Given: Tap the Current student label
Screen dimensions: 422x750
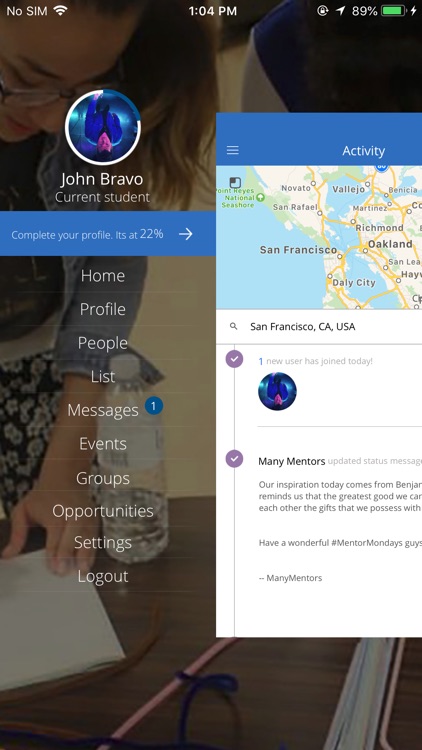Looking at the screenshot, I should coord(102,197).
